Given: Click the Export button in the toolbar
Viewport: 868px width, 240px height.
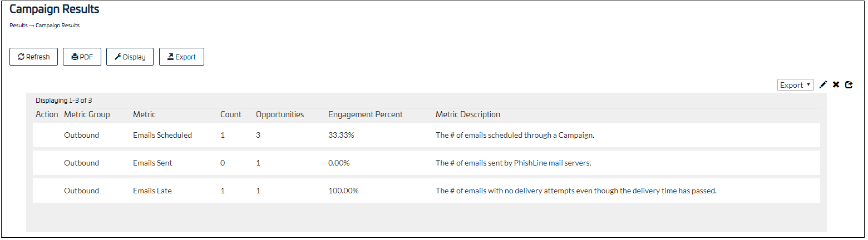Looking at the screenshot, I should pyautogui.click(x=181, y=57).
